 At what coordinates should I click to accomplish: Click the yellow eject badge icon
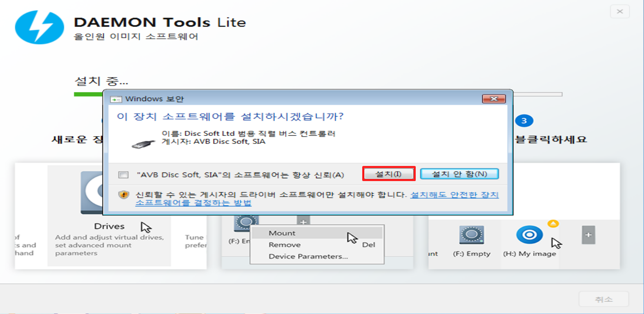(x=553, y=223)
